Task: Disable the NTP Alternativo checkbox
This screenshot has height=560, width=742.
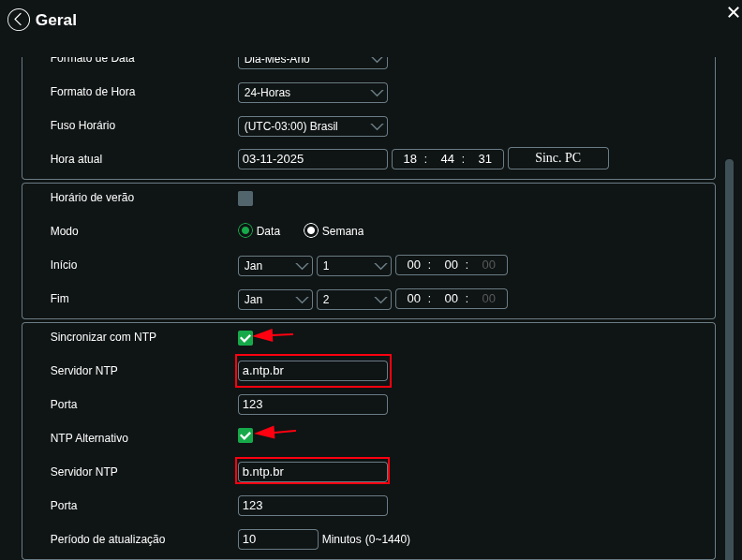Action: 245,435
